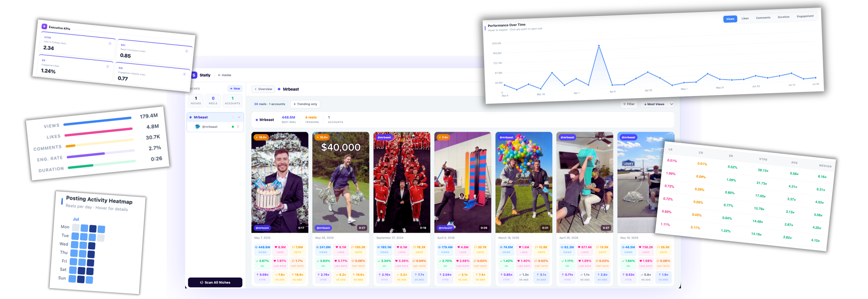Open the $40,000 reel thumbnail

(341, 182)
